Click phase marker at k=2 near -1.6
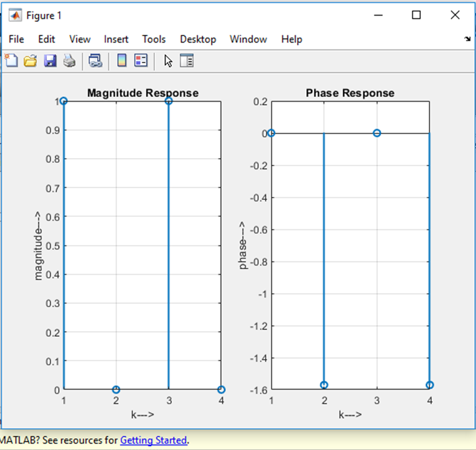The image size is (476, 450). click(x=324, y=385)
